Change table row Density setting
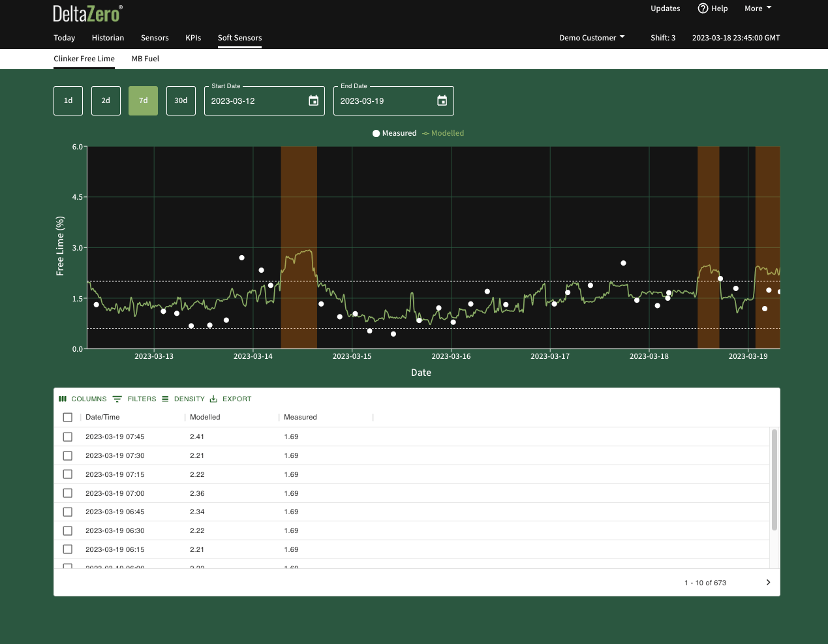 (x=183, y=399)
